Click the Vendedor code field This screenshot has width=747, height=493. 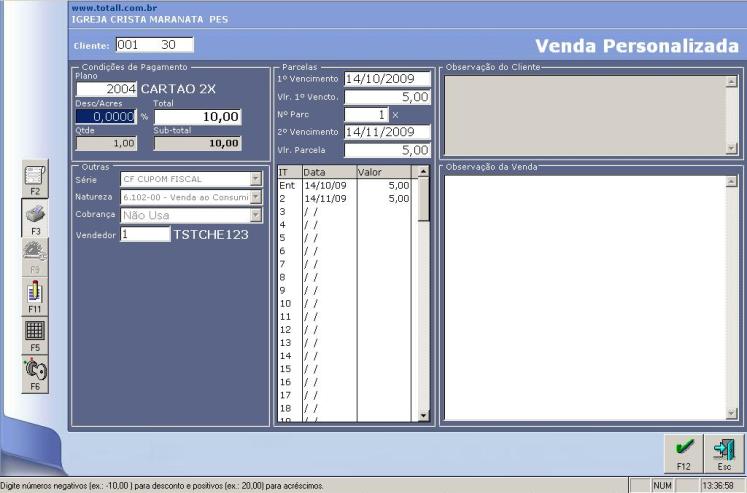[145, 234]
